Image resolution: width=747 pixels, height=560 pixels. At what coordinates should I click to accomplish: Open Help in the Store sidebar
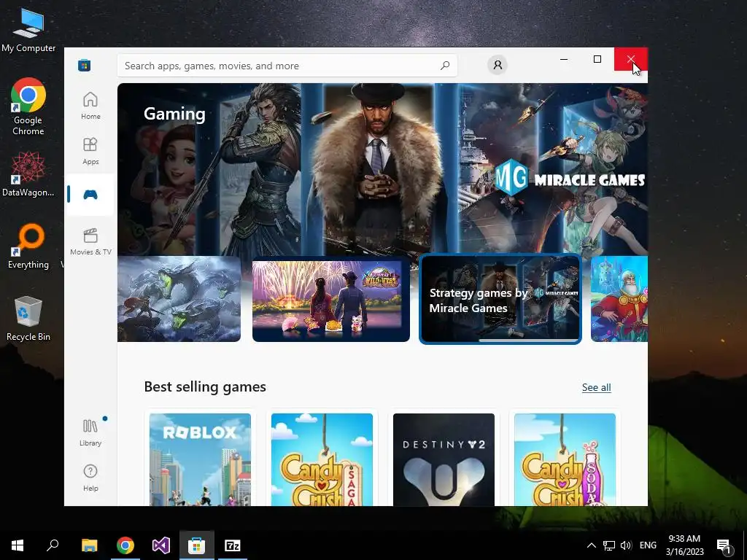90,478
